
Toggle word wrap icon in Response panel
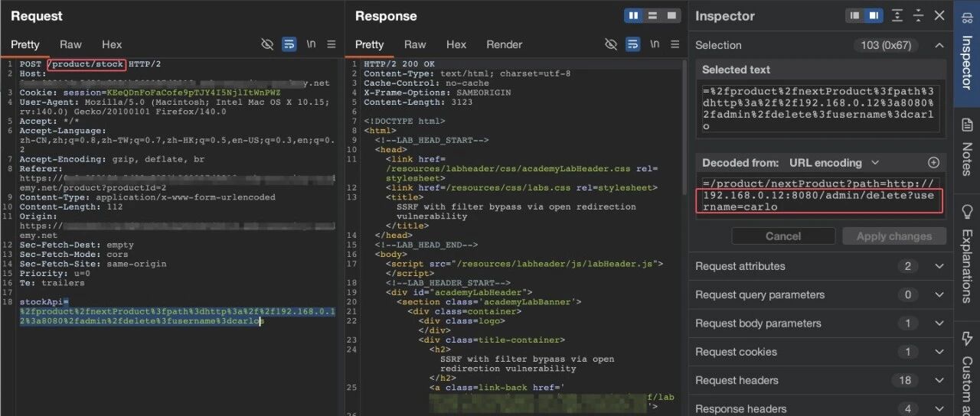click(x=632, y=44)
